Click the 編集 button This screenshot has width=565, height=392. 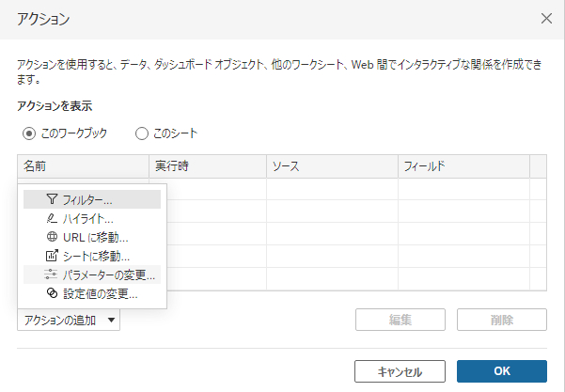pos(400,320)
